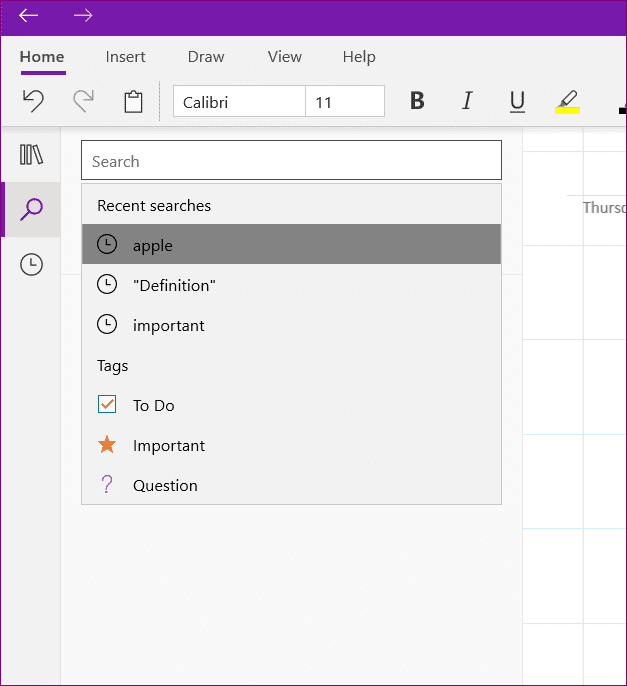Click clock icon beside "Definition"
The image size is (627, 686).
[x=107, y=284]
